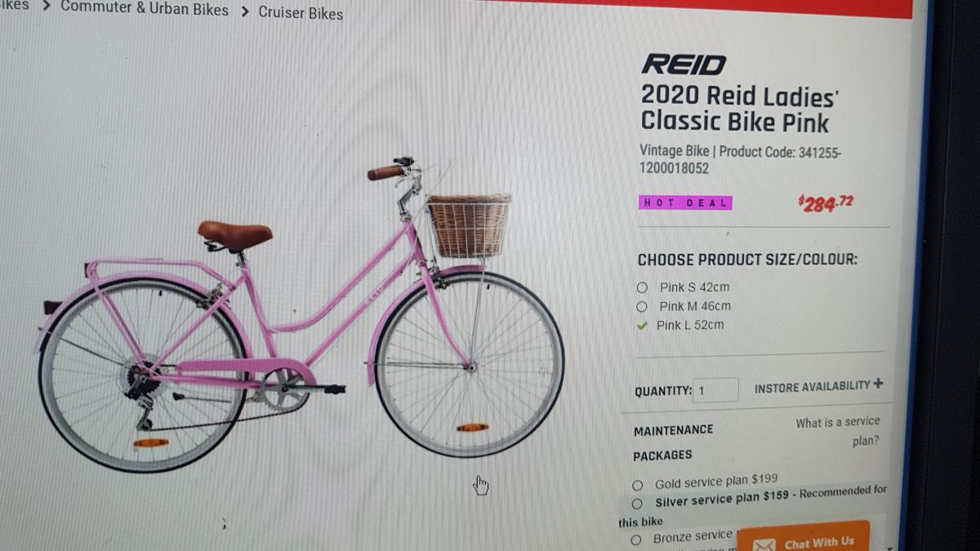Click the plus icon beside Instore Availability

pyautogui.click(x=878, y=384)
